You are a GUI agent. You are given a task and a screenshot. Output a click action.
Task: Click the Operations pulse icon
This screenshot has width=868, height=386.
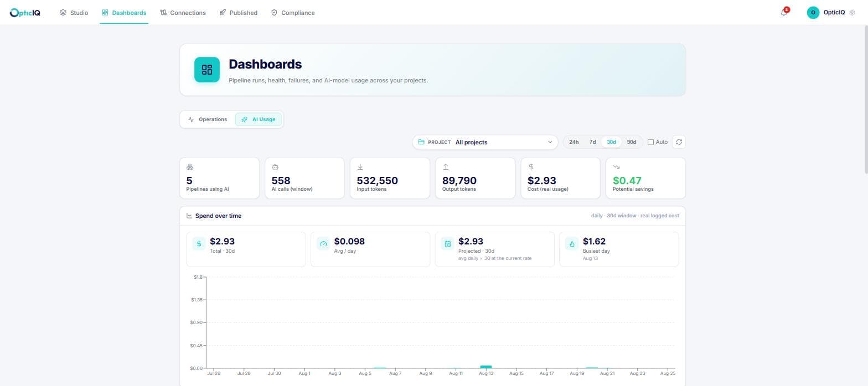(x=191, y=119)
